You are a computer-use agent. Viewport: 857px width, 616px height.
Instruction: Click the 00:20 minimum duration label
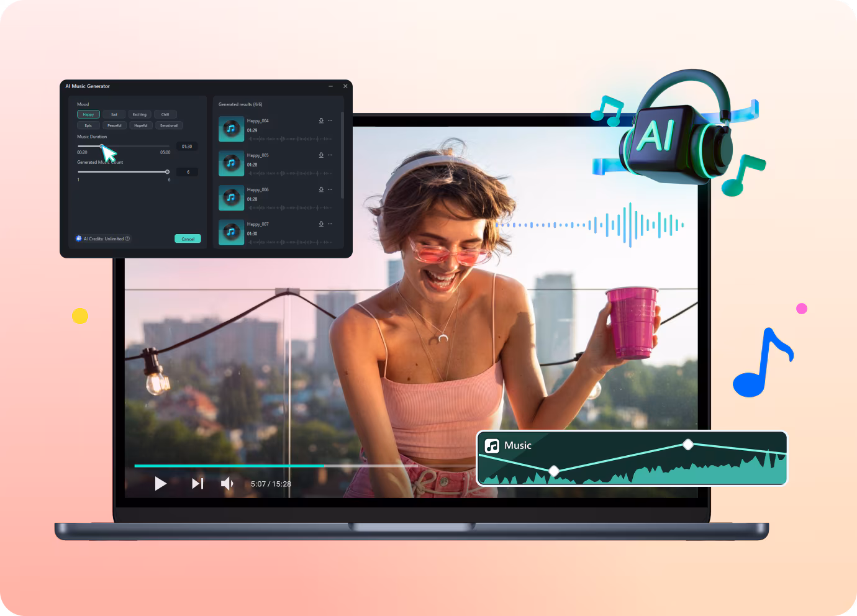click(x=82, y=152)
